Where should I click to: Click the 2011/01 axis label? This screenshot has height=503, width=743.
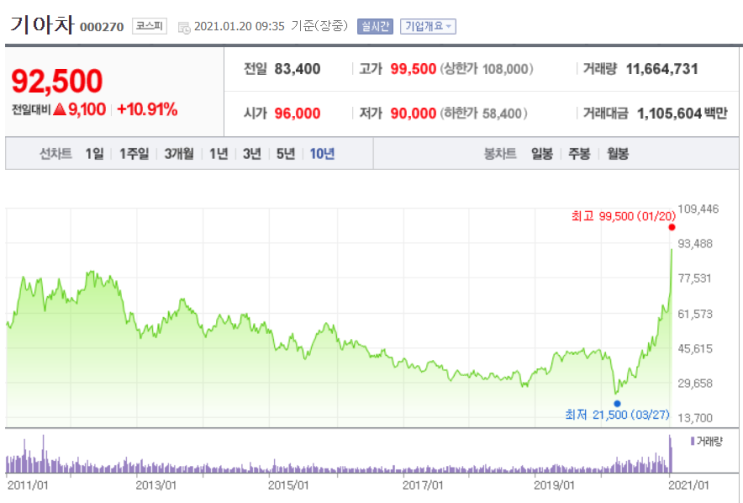point(27,485)
